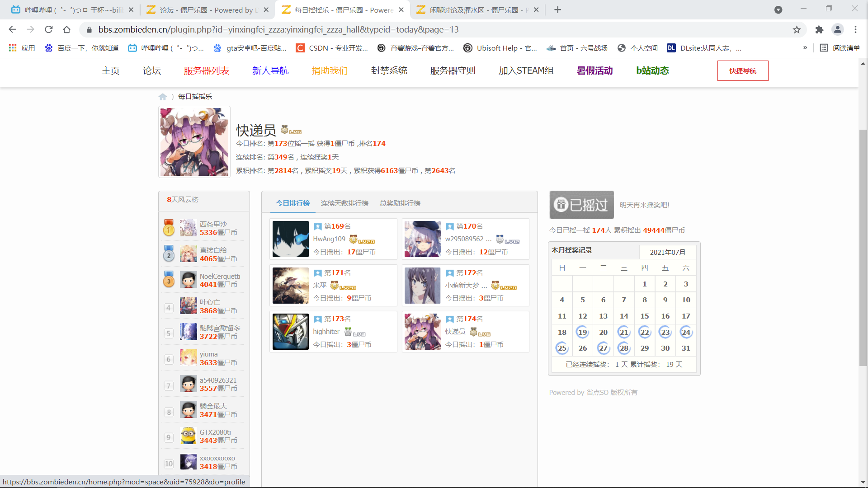Viewport: 868px width, 488px height.
Task: Open the 服务器守则 nav item
Action: [453, 70]
